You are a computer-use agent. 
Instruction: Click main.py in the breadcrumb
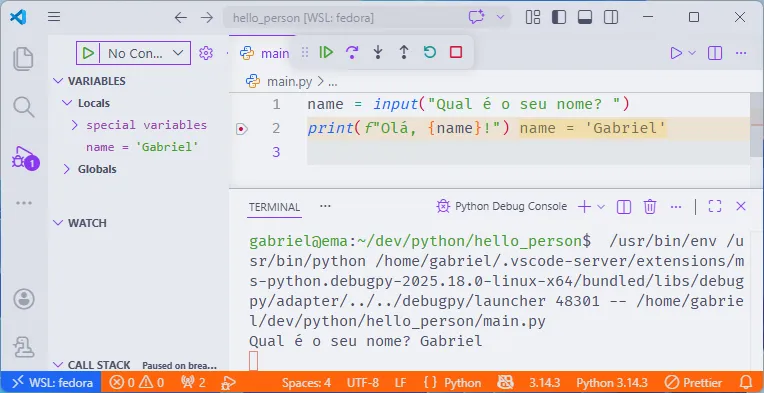coord(289,81)
